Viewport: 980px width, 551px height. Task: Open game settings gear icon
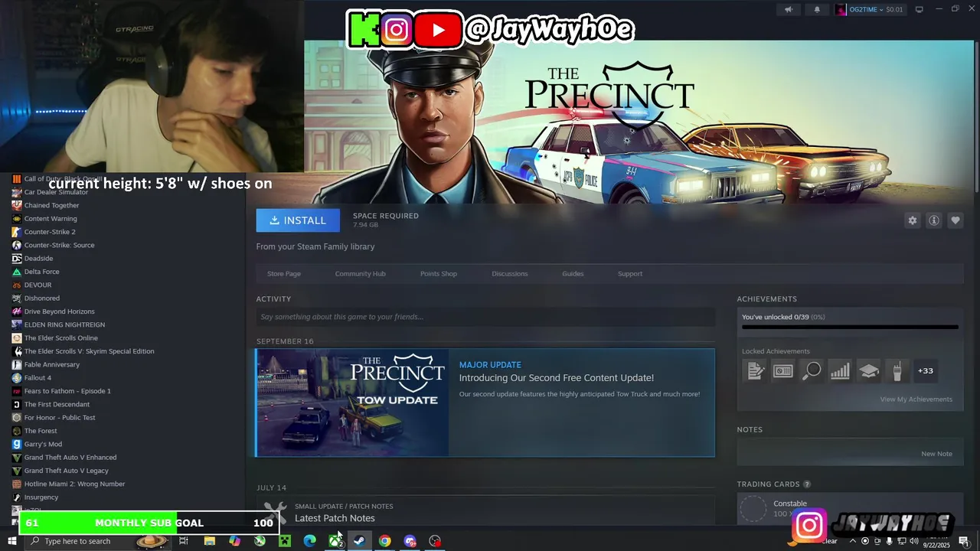(x=912, y=220)
